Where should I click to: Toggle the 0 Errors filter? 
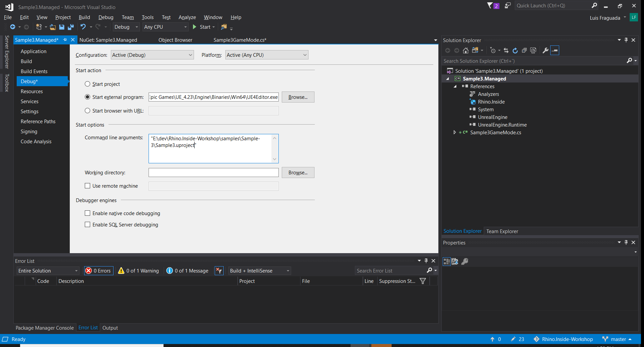pos(98,271)
